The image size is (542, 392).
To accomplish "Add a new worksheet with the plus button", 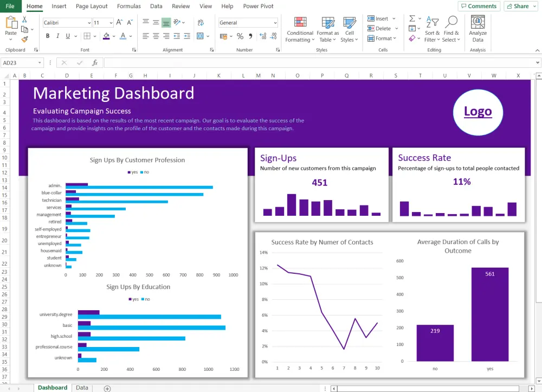I will point(107,388).
